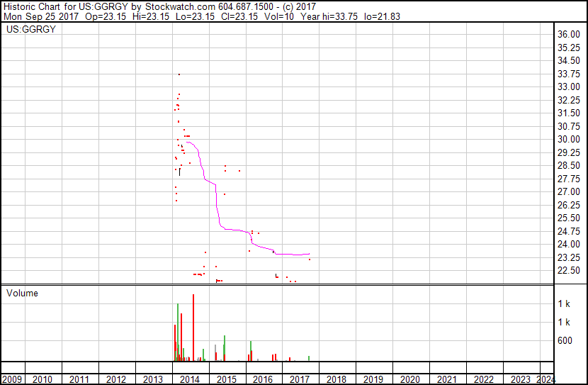
Task: Click the 24.00 price axis label
Action: (x=569, y=245)
